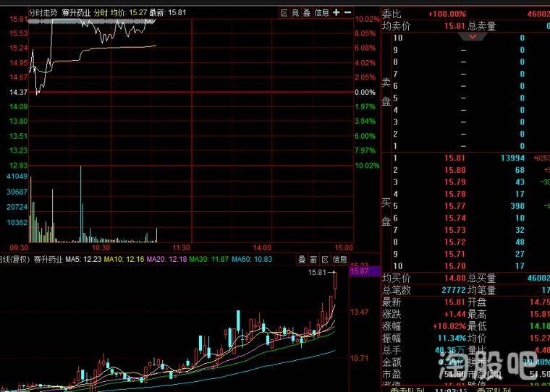This screenshot has height=392, width=550.
Task: Click the 区 button in minute chart toolbar
Action: coord(284,13)
